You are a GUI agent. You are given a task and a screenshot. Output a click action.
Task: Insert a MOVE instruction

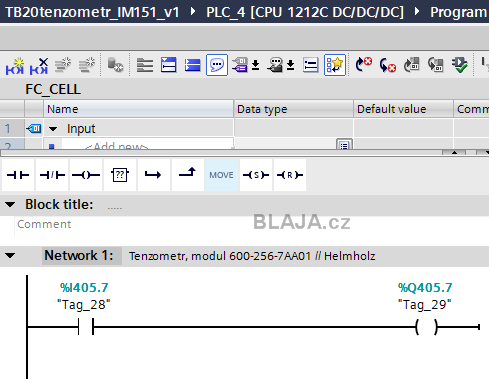pyautogui.click(x=222, y=175)
